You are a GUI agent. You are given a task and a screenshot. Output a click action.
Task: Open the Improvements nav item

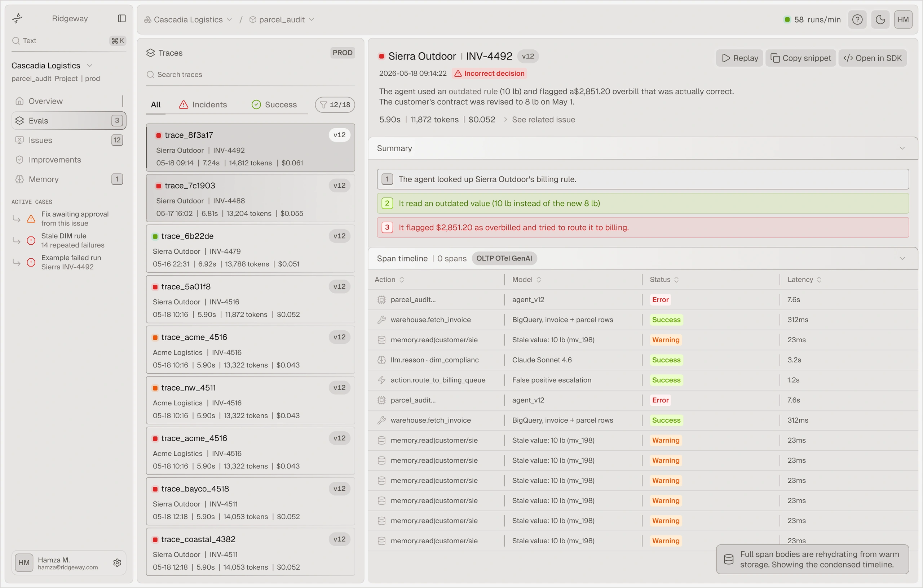[x=69, y=160]
